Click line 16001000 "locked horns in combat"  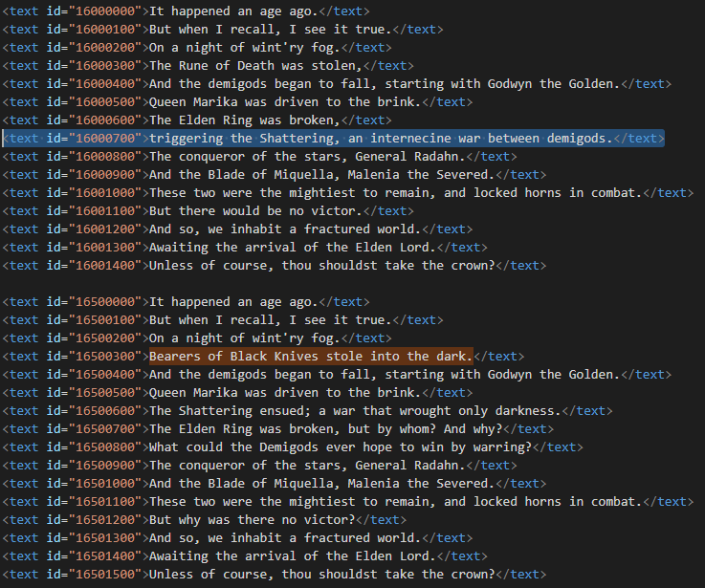pos(348,193)
